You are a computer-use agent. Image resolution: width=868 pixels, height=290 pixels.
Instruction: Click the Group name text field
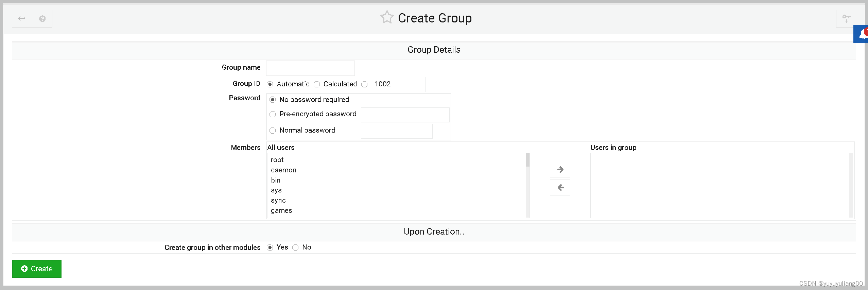coord(310,68)
